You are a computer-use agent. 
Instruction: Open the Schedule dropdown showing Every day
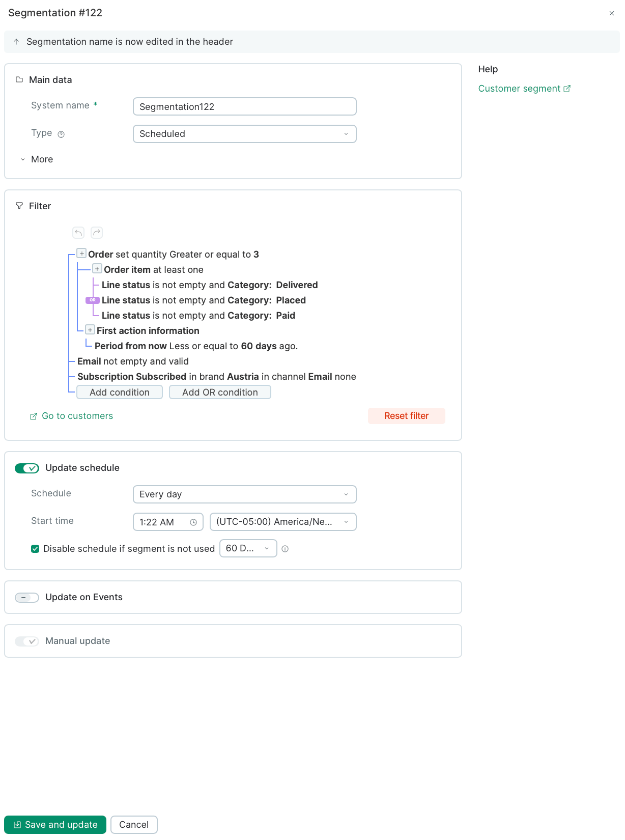245,494
